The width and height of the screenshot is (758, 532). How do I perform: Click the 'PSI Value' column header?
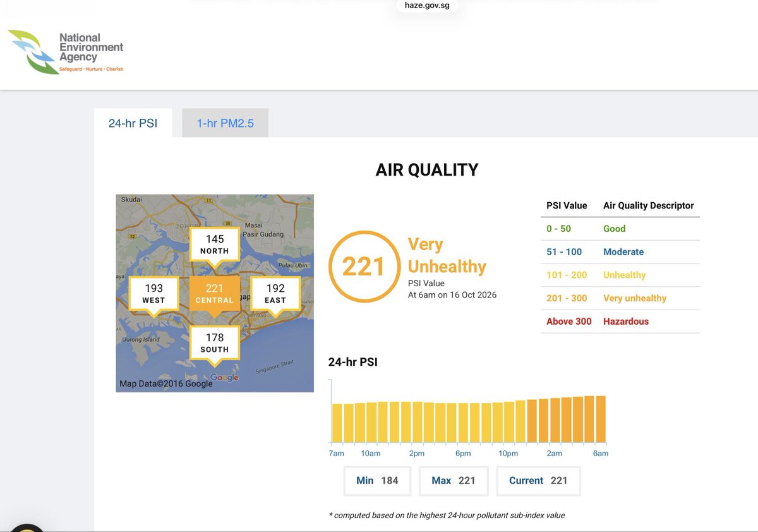567,205
